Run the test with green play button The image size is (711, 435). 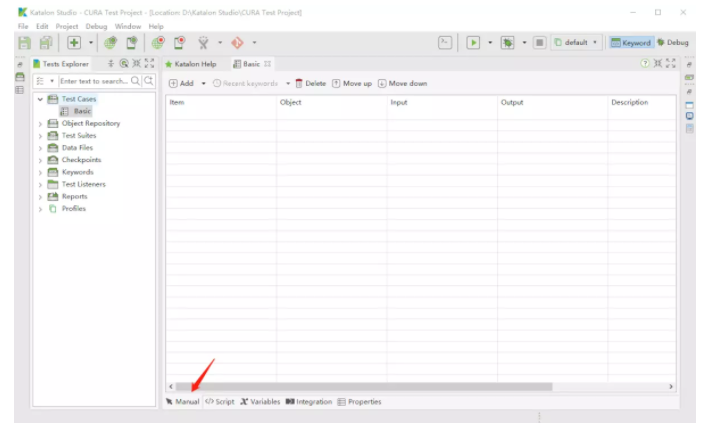(473, 43)
